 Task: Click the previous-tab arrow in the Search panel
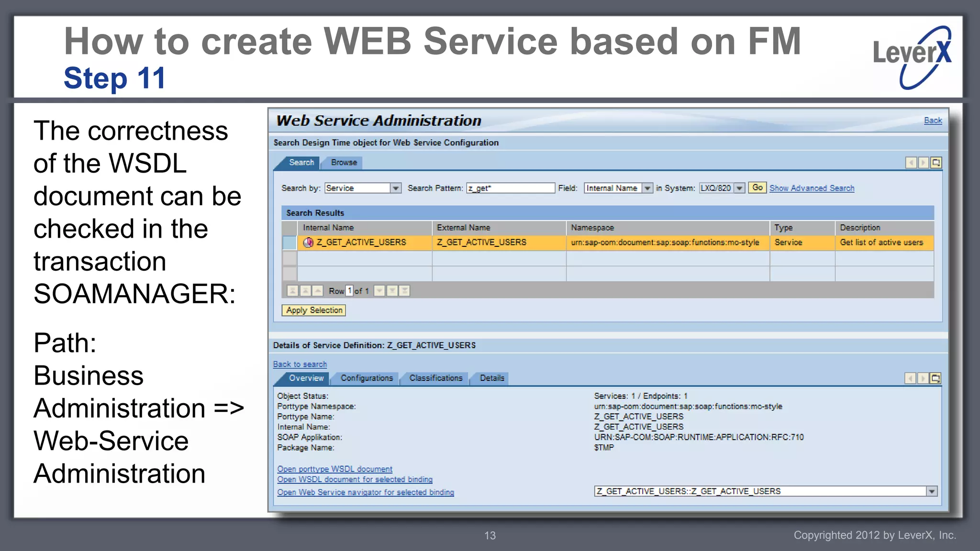tap(911, 163)
